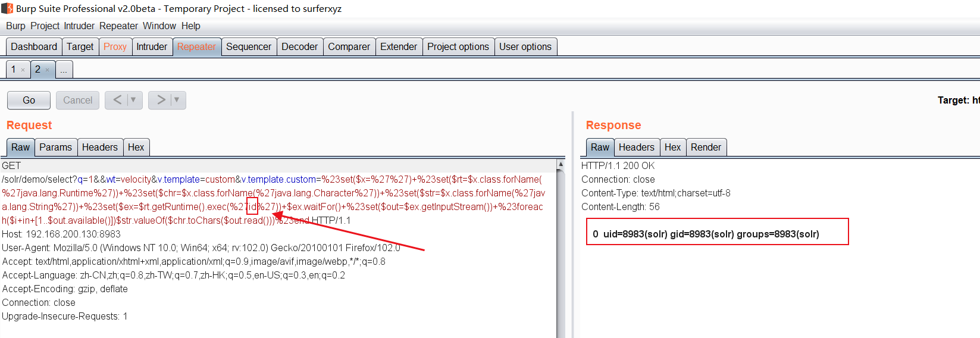Click the Content-Length: 56 response header

(621, 207)
